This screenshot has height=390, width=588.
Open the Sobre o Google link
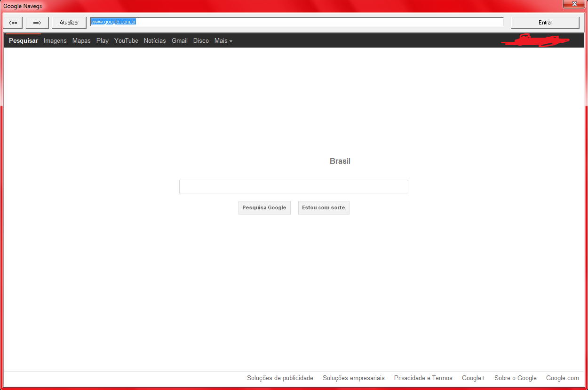516,378
